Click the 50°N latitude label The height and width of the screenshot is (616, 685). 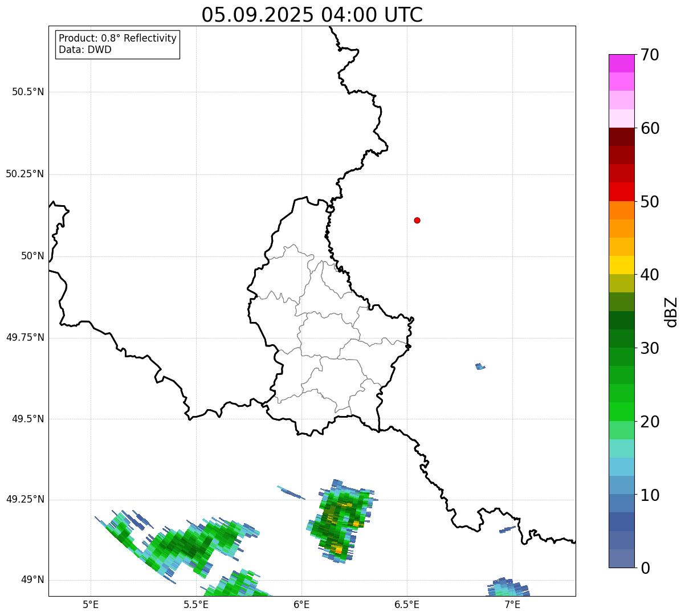[32, 256]
